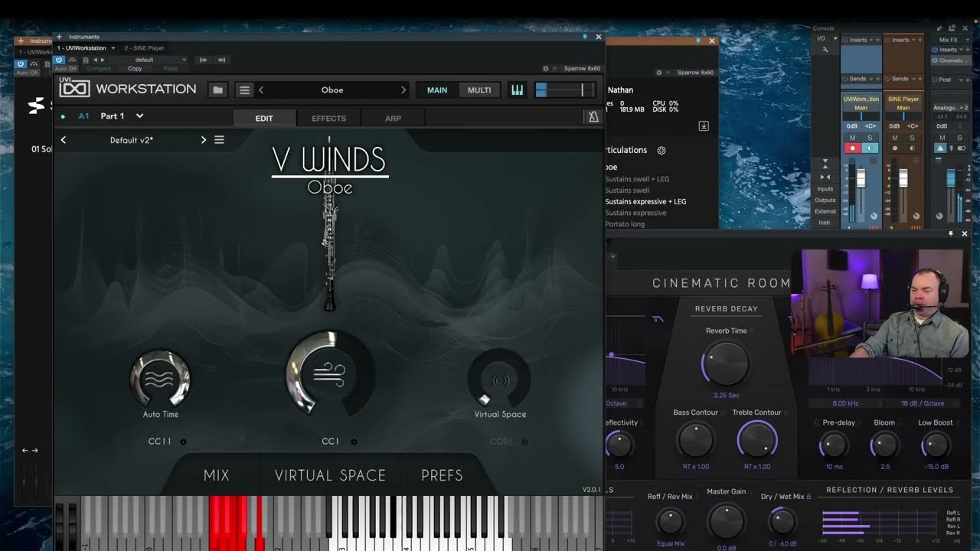Viewport: 980px width, 551px height.
Task: Toggle the UVI keyboard display icon
Action: click(518, 90)
